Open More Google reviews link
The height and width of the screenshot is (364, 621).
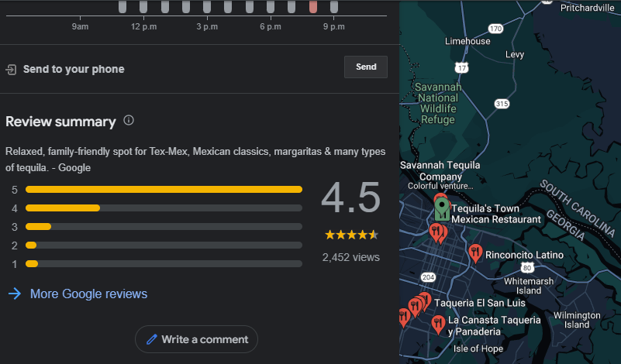(88, 294)
